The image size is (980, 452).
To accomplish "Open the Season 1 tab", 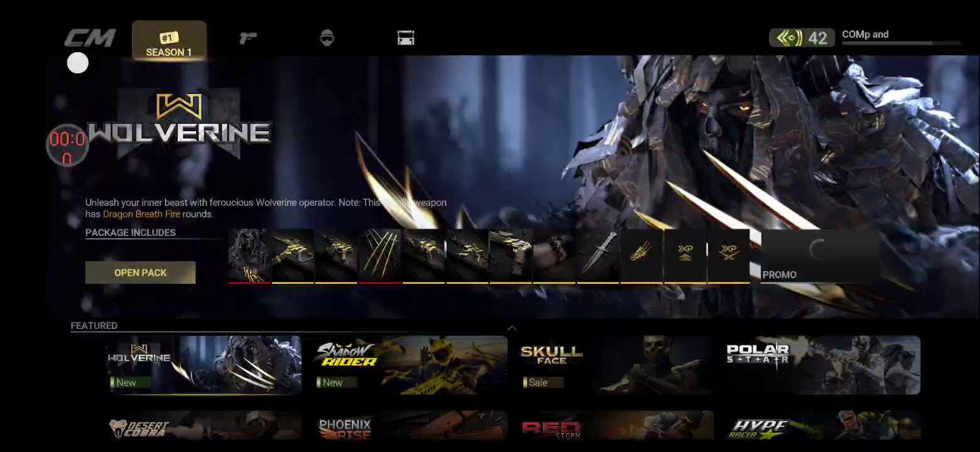I will click(x=169, y=41).
